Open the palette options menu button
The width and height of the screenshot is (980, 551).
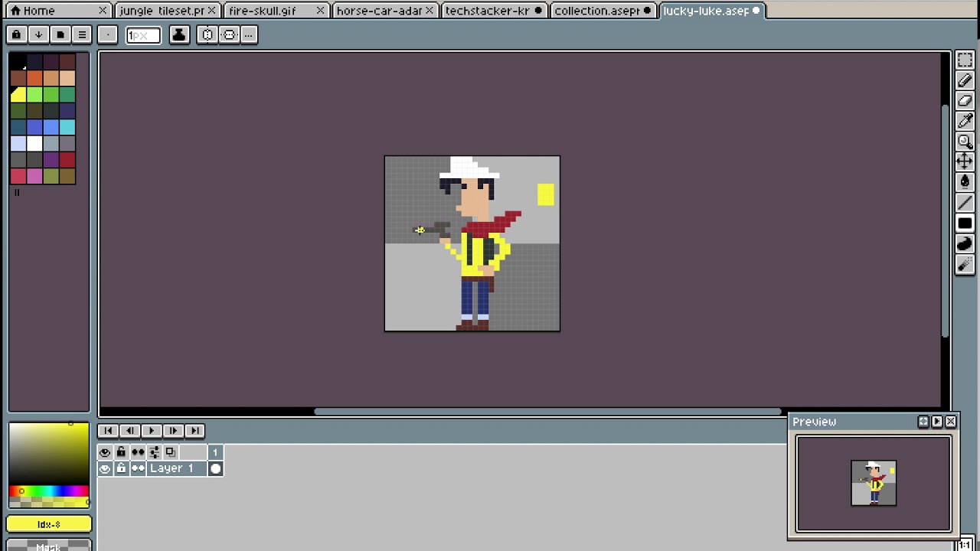(x=82, y=34)
